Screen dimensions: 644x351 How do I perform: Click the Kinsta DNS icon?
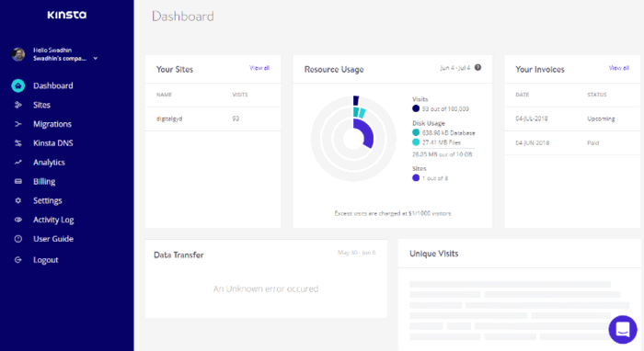(x=18, y=143)
